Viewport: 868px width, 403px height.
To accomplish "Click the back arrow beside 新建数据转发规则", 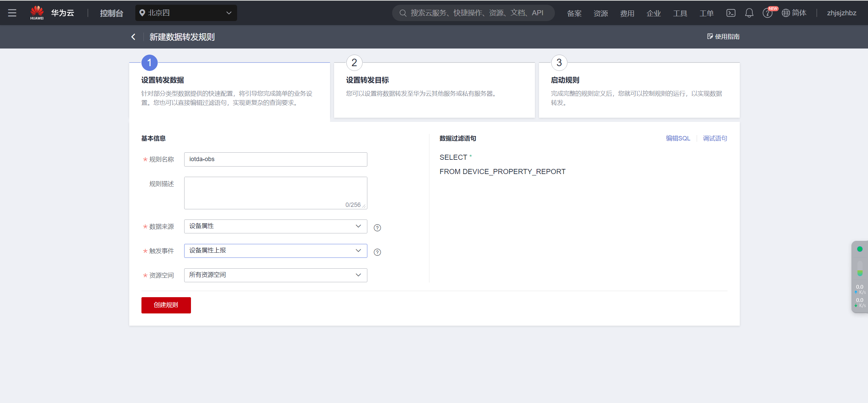I will (133, 37).
